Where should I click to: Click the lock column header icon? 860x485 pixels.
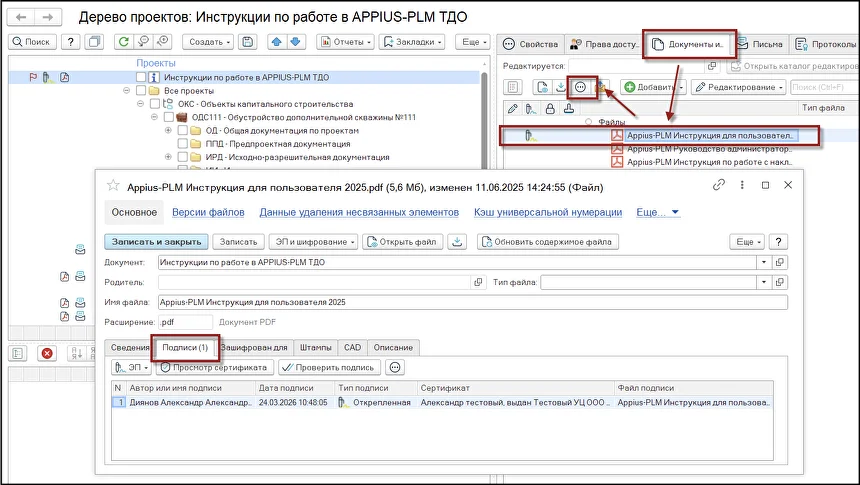[550, 109]
